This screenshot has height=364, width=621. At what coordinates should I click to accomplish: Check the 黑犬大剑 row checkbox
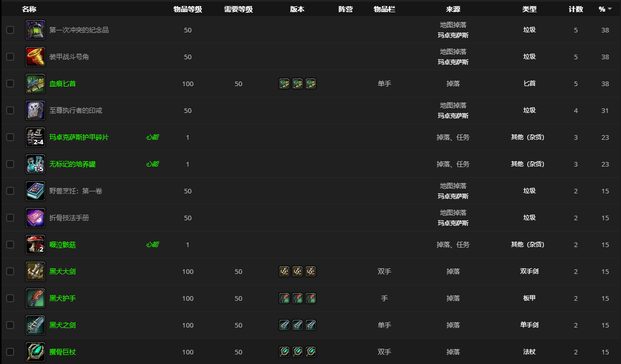[x=10, y=271]
